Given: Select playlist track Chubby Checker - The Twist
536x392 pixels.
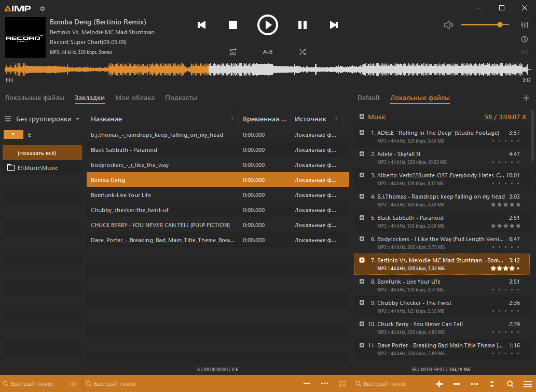Looking at the screenshot, I should tap(442, 306).
